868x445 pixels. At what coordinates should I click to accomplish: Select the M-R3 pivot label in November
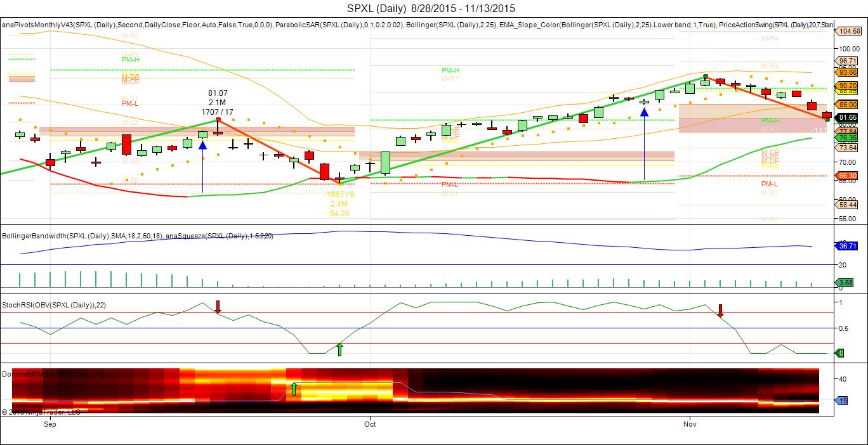pyautogui.click(x=770, y=66)
